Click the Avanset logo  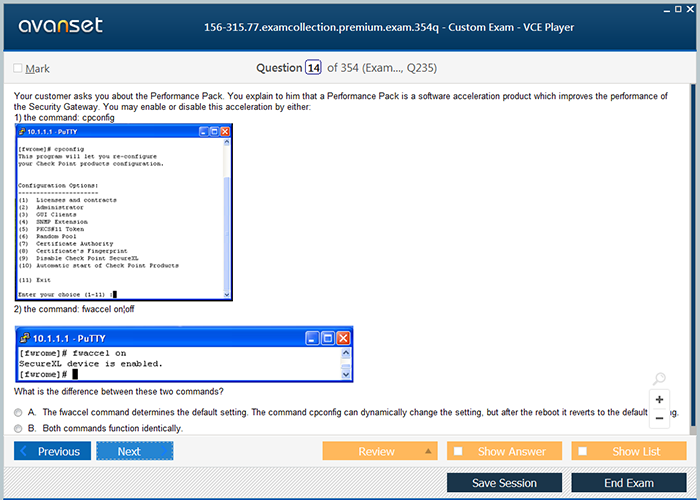tap(58, 26)
